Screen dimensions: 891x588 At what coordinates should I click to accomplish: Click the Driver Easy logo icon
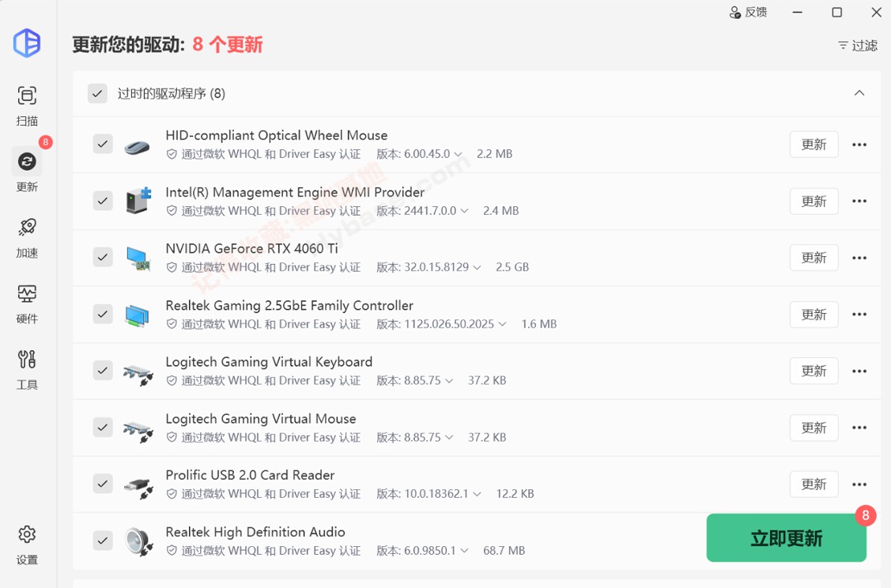point(27,43)
